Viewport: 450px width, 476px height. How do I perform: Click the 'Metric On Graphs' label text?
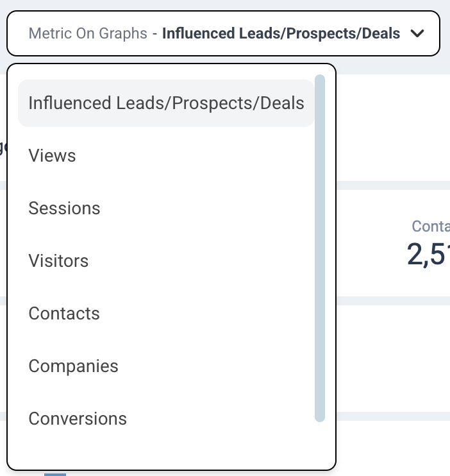coord(88,33)
